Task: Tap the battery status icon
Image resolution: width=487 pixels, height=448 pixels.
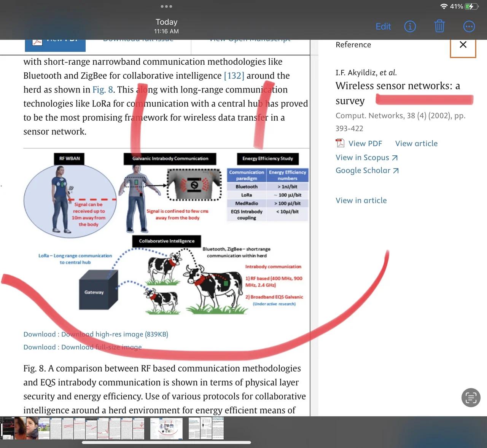Action: coord(471,6)
